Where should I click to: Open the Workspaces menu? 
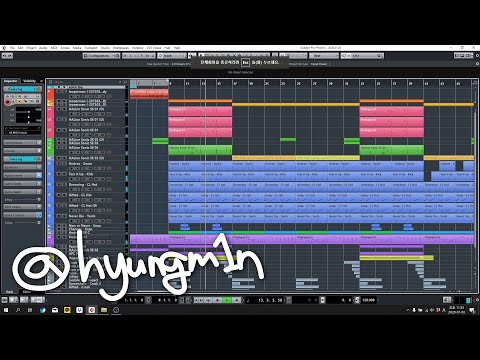pyautogui.click(x=121, y=48)
